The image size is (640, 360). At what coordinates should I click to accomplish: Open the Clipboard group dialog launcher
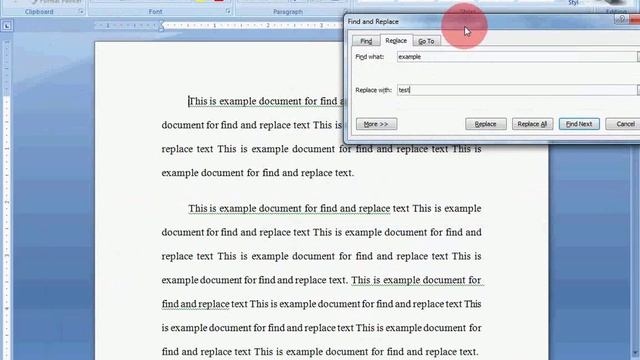pyautogui.click(x=81, y=12)
